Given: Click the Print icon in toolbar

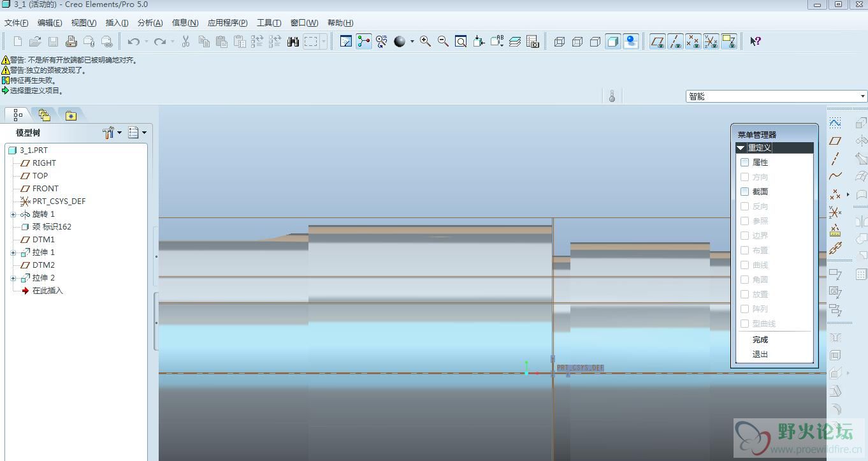Looking at the screenshot, I should 71,41.
